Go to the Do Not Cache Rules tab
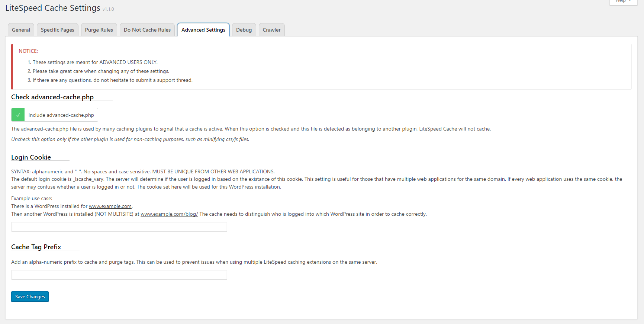 [x=147, y=30]
